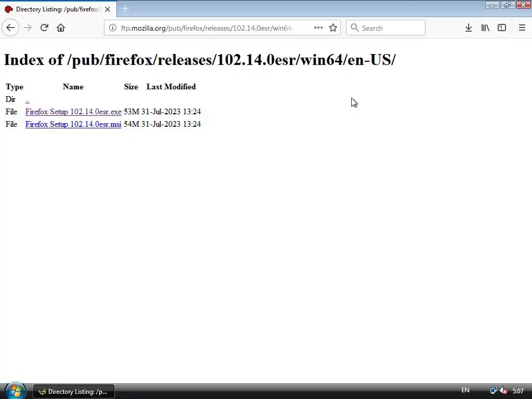The width and height of the screenshot is (532, 399).
Task: Click the muted volume tray icon
Action: [x=503, y=391]
